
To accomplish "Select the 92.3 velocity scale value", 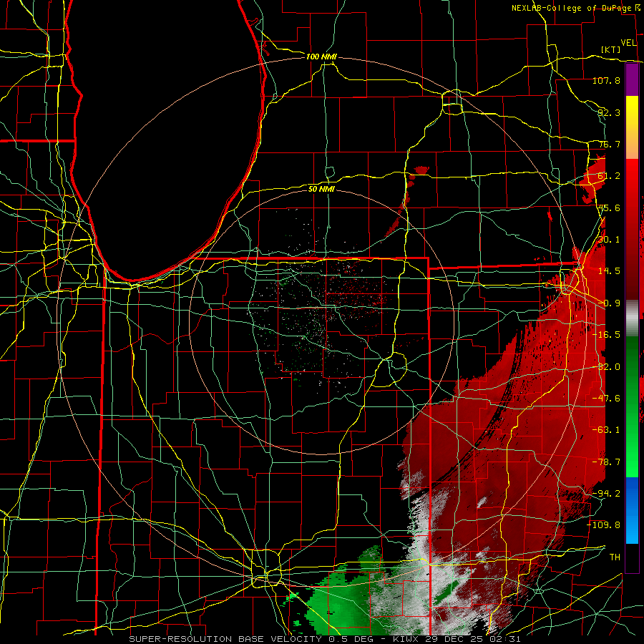I will tap(609, 112).
